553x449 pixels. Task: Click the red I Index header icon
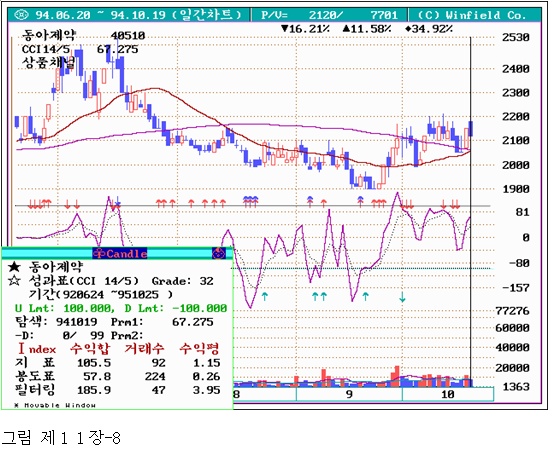pos(21,349)
